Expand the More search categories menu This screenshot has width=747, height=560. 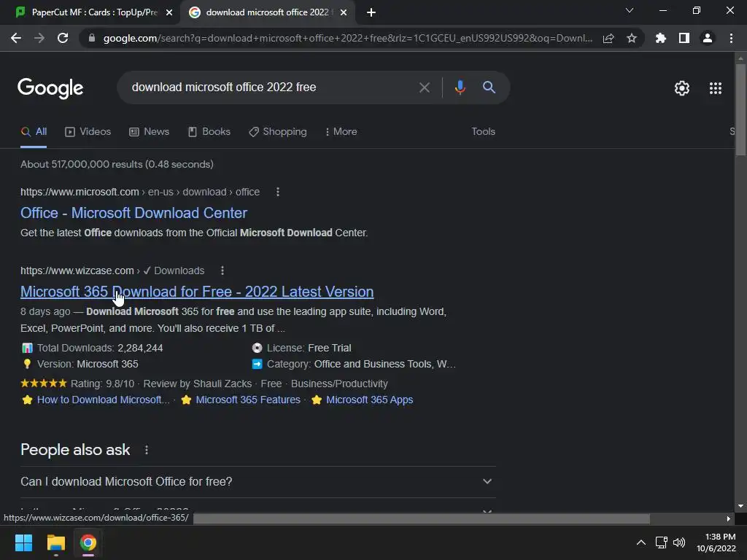[341, 132]
